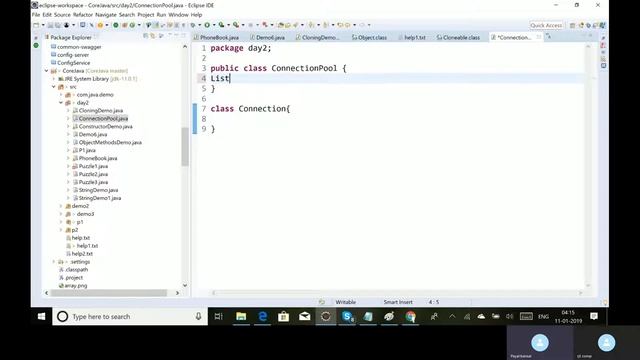
Task: Select ConstructorDemo.java in tree
Action: pyautogui.click(x=105, y=127)
